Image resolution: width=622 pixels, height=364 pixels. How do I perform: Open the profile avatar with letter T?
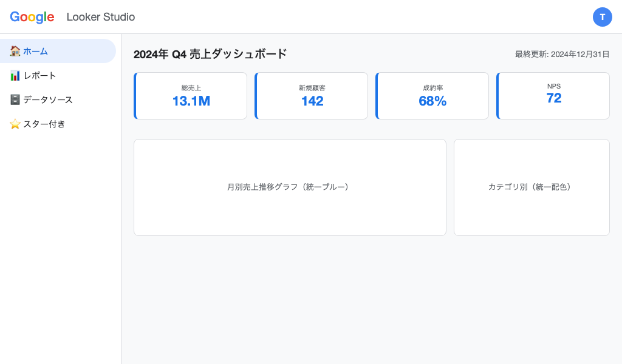click(x=603, y=17)
